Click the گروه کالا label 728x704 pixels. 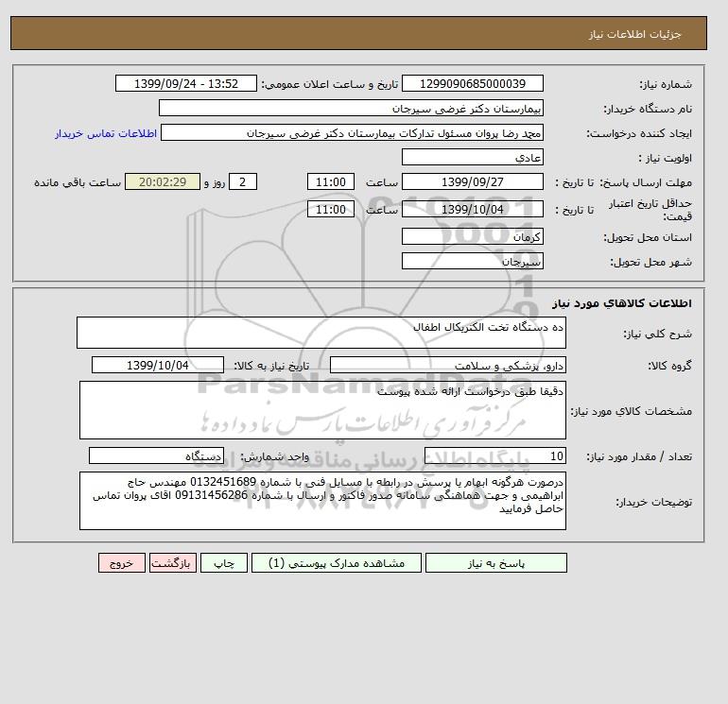point(670,366)
